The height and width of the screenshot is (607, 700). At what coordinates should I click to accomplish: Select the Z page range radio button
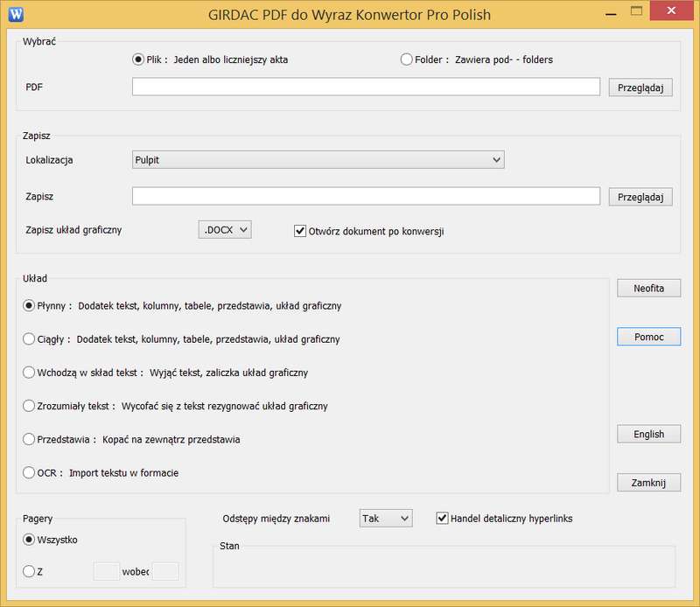(29, 572)
